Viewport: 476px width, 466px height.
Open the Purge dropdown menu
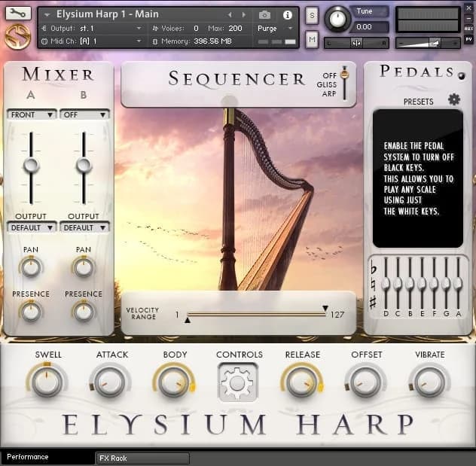(275, 29)
